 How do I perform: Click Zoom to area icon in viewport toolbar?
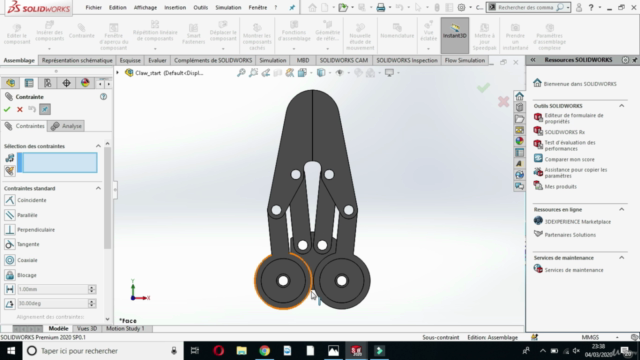[x=253, y=73]
